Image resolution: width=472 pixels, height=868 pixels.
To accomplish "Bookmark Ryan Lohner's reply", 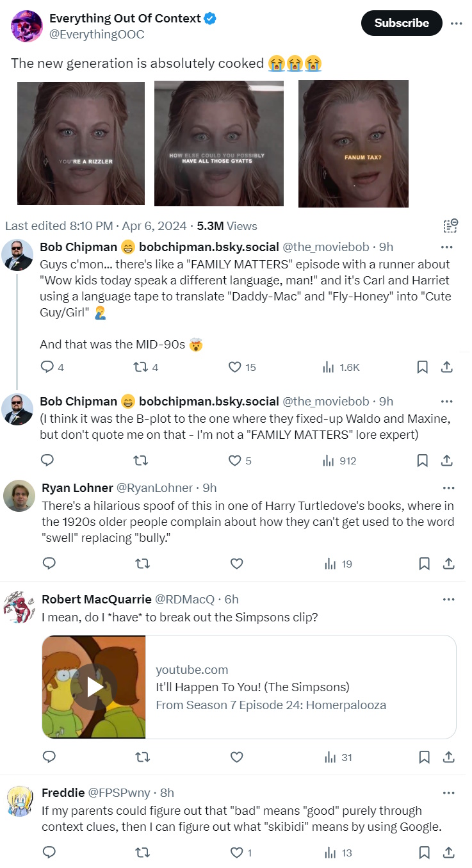I will pyautogui.click(x=424, y=564).
